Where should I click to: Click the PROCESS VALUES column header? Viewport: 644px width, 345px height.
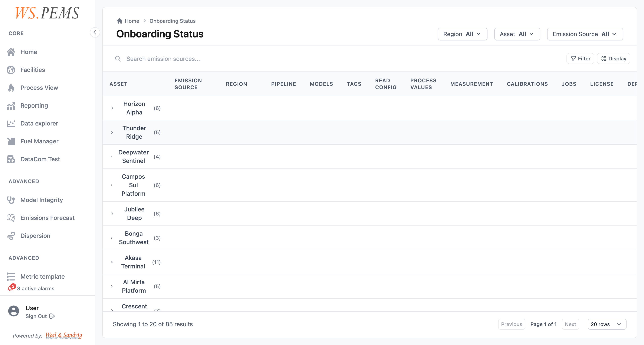423,84
